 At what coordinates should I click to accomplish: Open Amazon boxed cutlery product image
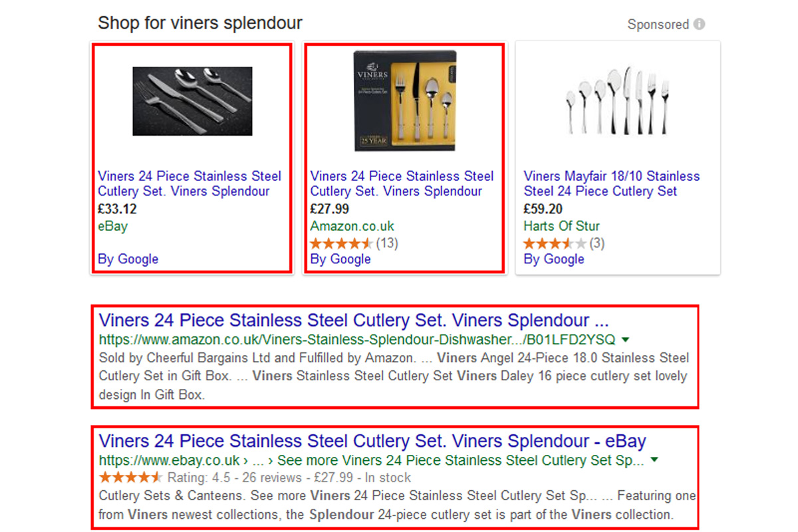[404, 101]
